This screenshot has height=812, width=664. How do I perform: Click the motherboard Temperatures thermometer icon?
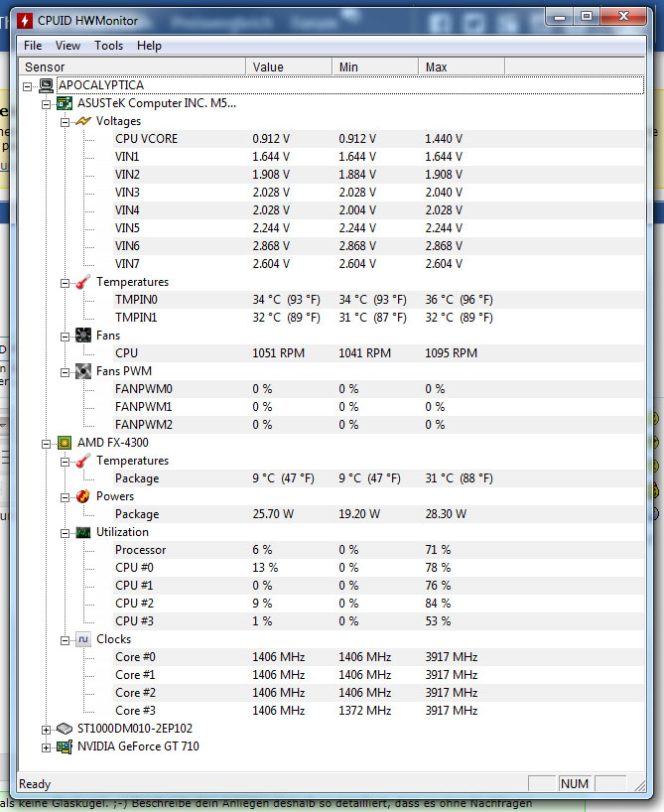click(83, 282)
